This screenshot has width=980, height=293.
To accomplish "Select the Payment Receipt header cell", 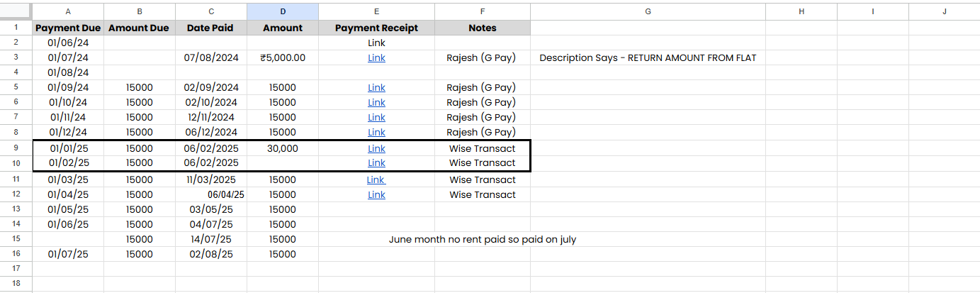I will coord(376,28).
